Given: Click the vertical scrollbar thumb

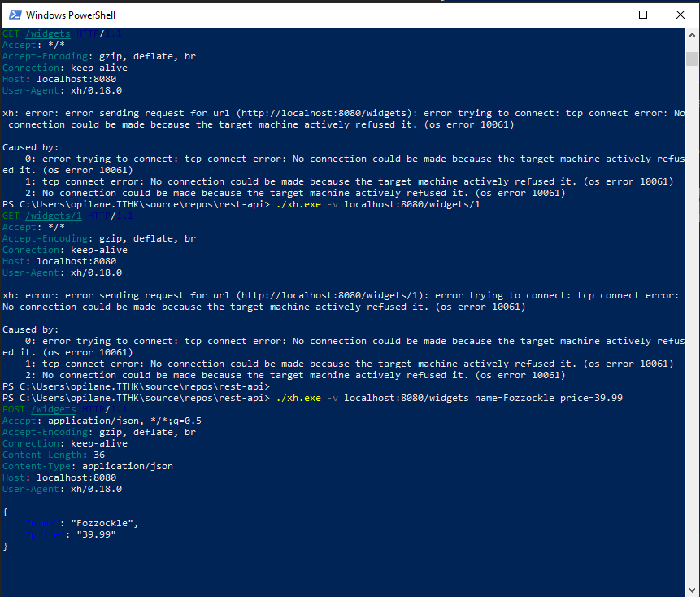Looking at the screenshot, I should pyautogui.click(x=692, y=59).
